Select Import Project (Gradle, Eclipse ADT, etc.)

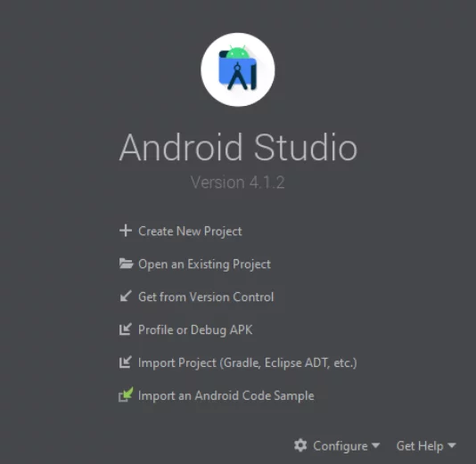[x=248, y=362]
